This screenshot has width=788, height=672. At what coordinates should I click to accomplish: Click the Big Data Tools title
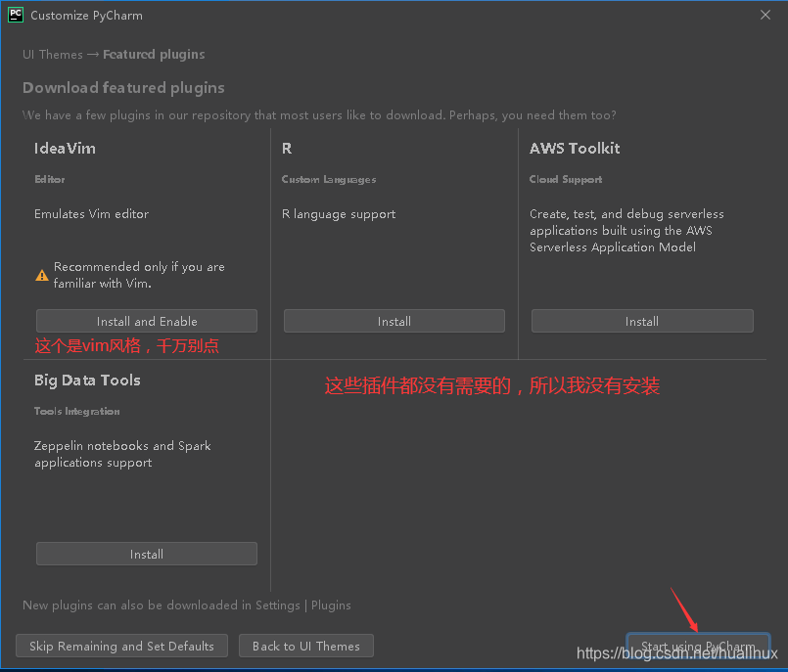click(x=87, y=381)
